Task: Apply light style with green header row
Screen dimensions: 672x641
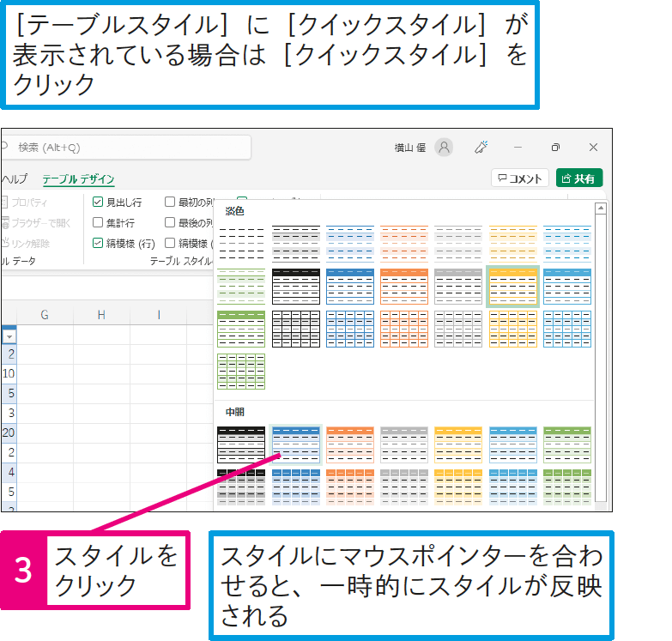Action: pyautogui.click(x=241, y=329)
